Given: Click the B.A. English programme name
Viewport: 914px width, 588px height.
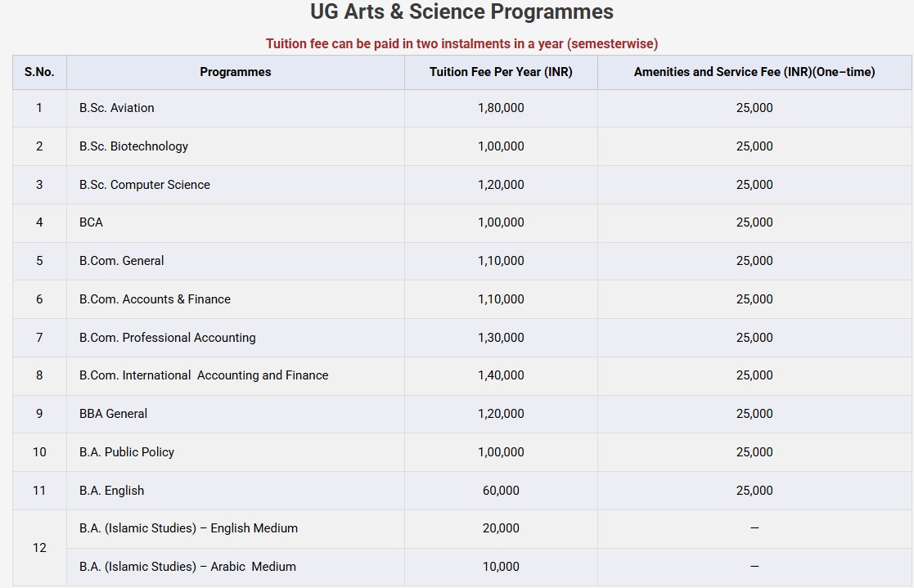Looking at the screenshot, I should coord(111,491).
